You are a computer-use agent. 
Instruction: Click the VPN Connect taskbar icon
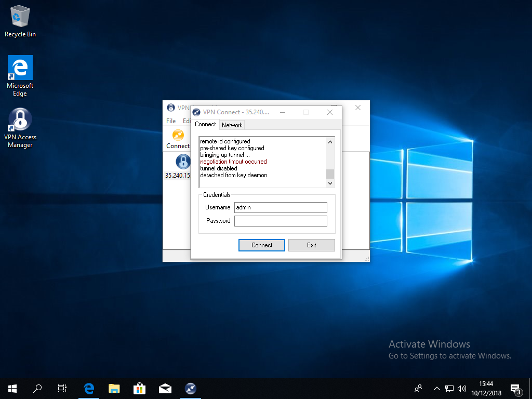[x=190, y=388]
